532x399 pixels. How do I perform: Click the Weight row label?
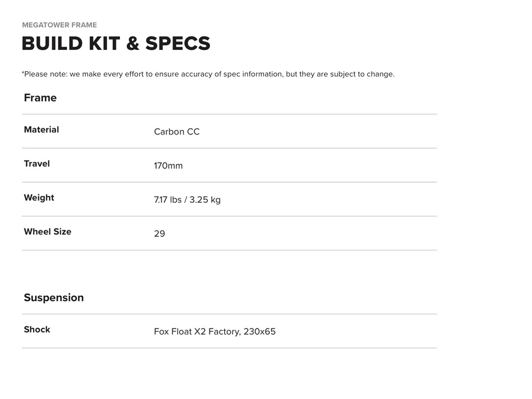point(39,198)
